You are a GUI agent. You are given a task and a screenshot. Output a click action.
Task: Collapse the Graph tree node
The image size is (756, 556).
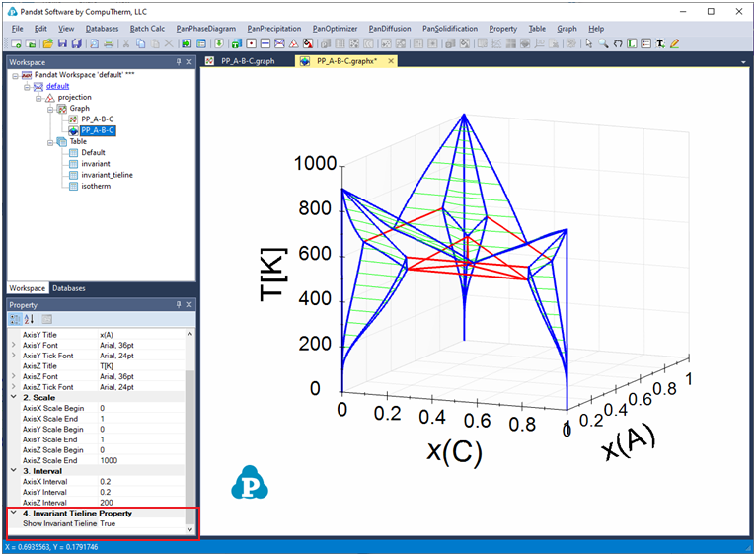[x=49, y=109]
